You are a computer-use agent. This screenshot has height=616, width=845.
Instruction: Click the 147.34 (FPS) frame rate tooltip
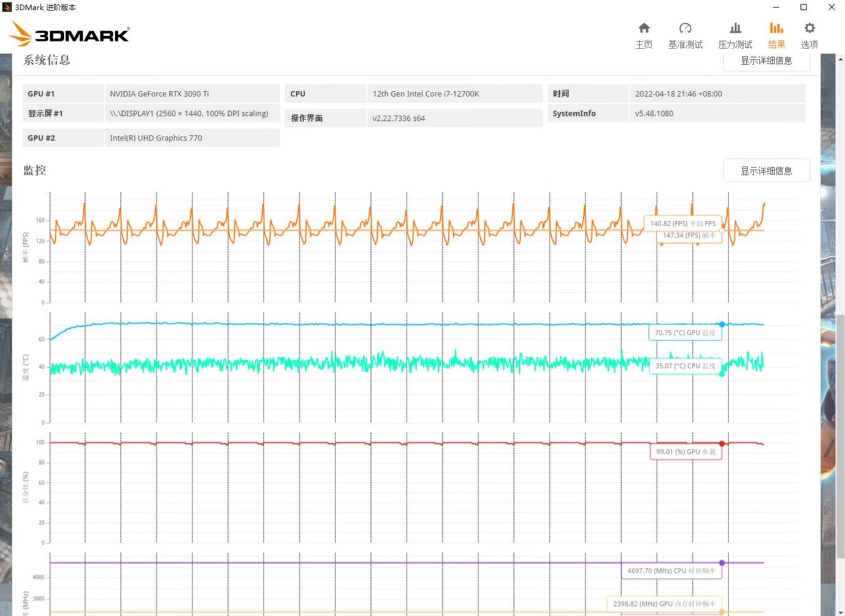[x=689, y=235]
